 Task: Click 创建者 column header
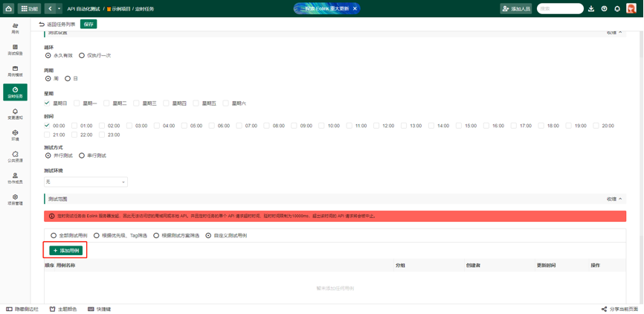pyautogui.click(x=473, y=266)
